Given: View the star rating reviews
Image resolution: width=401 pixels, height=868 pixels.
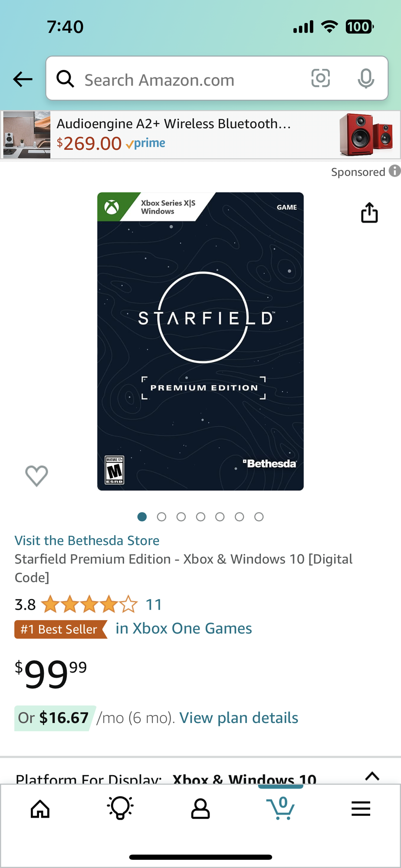Looking at the screenshot, I should pyautogui.click(x=89, y=604).
